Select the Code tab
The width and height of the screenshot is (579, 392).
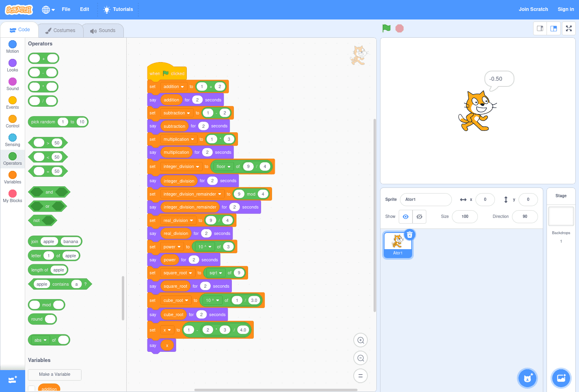pos(19,30)
